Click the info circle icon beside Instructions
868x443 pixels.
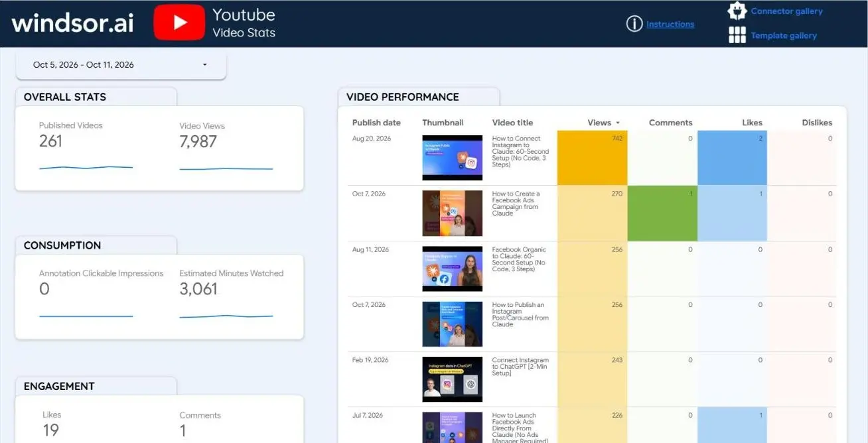pyautogui.click(x=634, y=24)
